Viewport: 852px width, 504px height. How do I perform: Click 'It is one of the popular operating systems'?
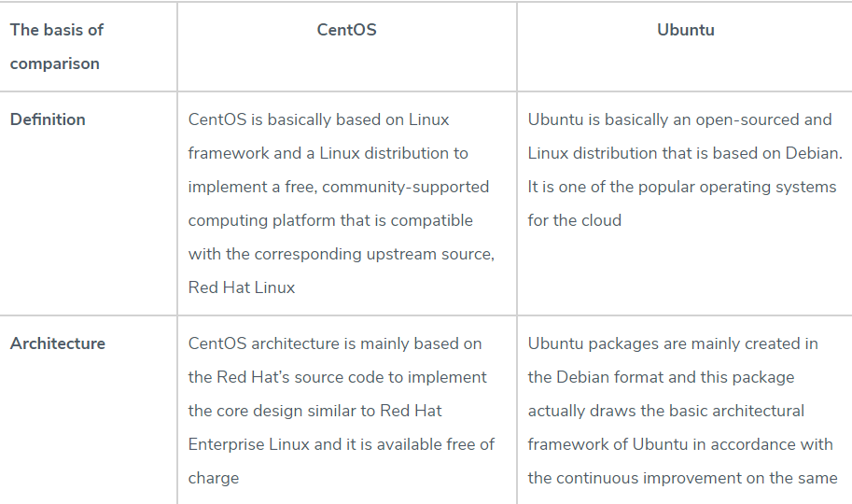pyautogui.click(x=682, y=187)
